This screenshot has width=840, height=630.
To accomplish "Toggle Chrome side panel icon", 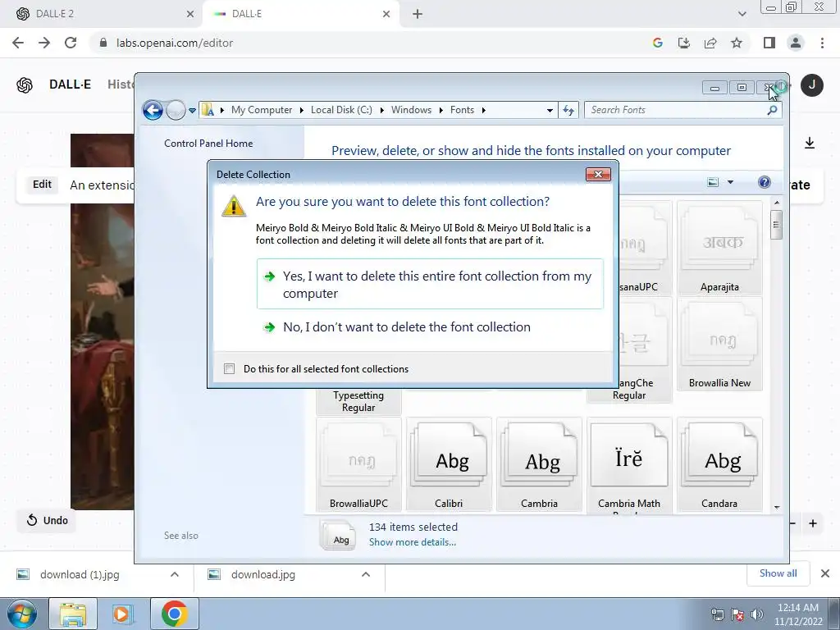I will point(769,43).
